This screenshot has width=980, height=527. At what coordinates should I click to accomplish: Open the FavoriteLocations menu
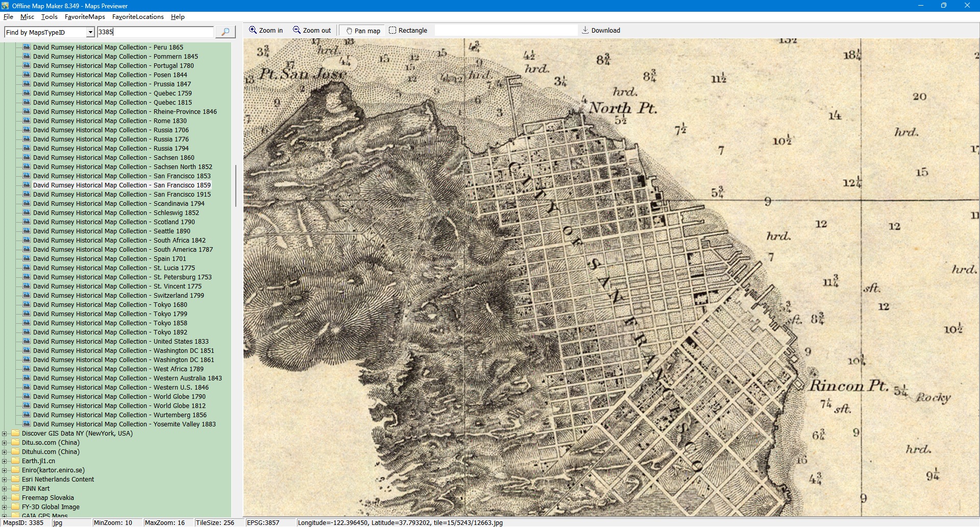(138, 17)
